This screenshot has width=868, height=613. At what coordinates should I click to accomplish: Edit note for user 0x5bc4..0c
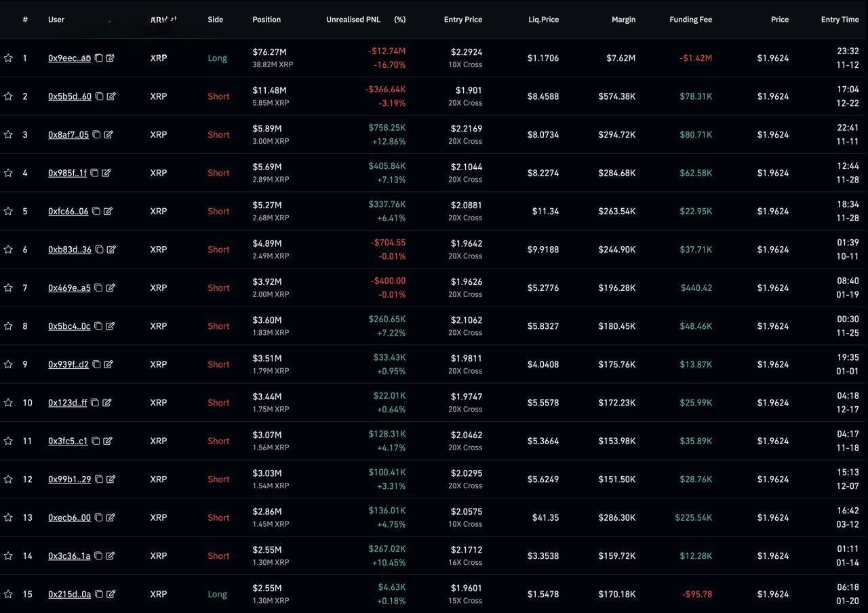110,326
